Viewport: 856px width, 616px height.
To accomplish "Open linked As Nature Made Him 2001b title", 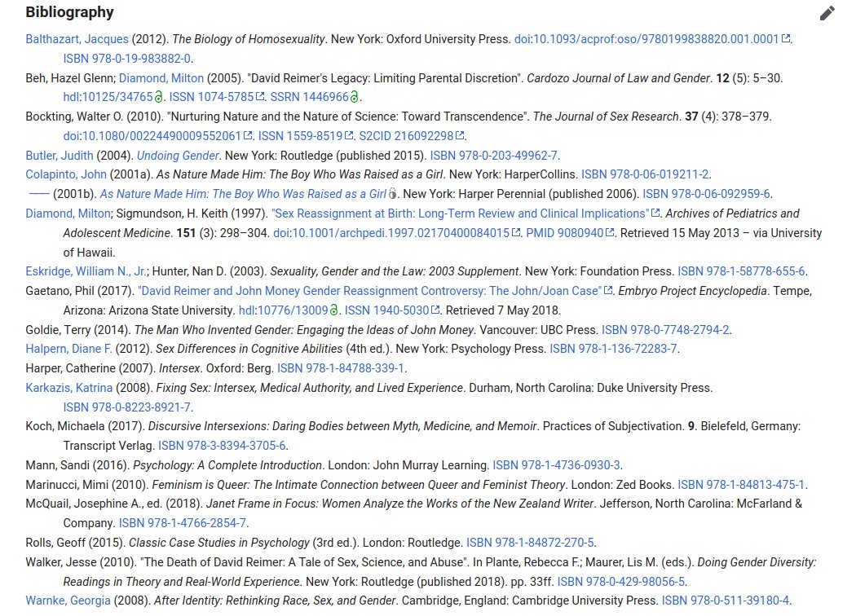I will tap(244, 194).
